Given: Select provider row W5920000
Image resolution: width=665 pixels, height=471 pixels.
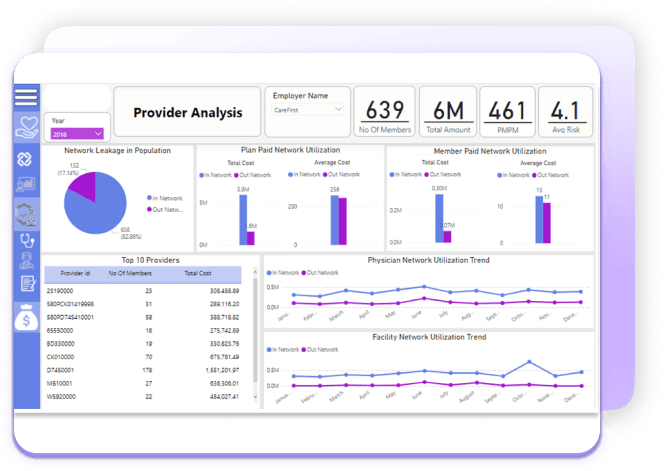Looking at the screenshot, I should (143, 396).
